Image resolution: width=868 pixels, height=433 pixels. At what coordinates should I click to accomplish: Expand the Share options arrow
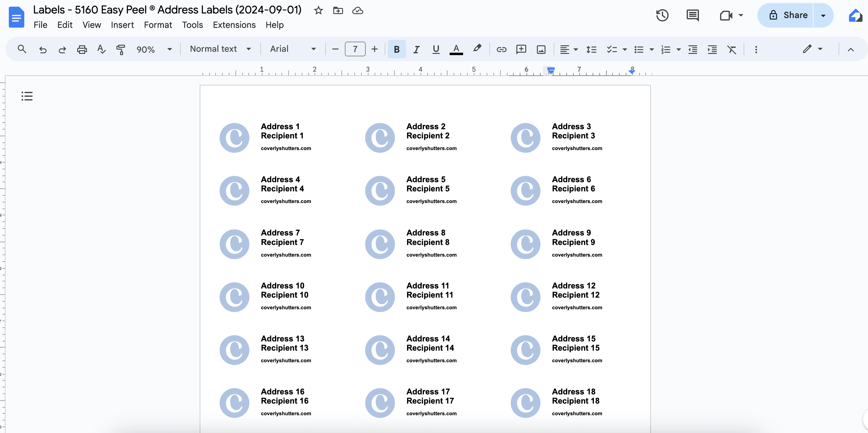(x=823, y=15)
